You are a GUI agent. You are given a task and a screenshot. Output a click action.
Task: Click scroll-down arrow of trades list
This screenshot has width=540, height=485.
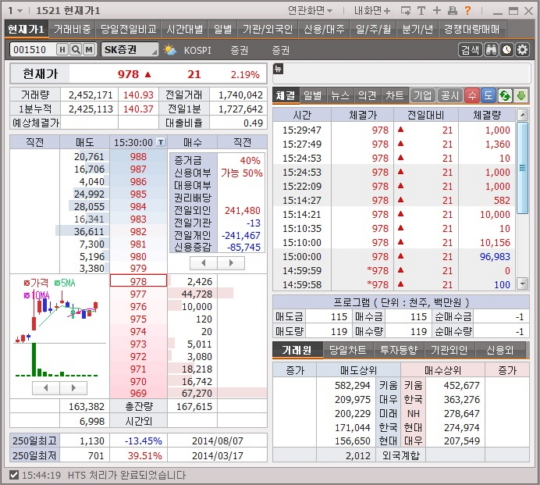click(x=523, y=284)
